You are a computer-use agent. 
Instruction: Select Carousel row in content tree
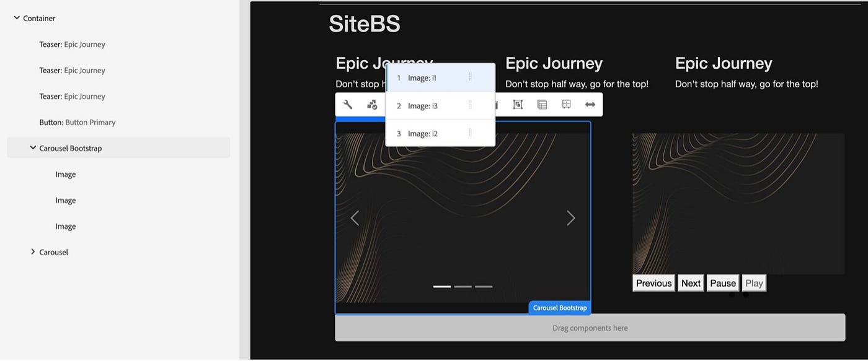click(118, 252)
